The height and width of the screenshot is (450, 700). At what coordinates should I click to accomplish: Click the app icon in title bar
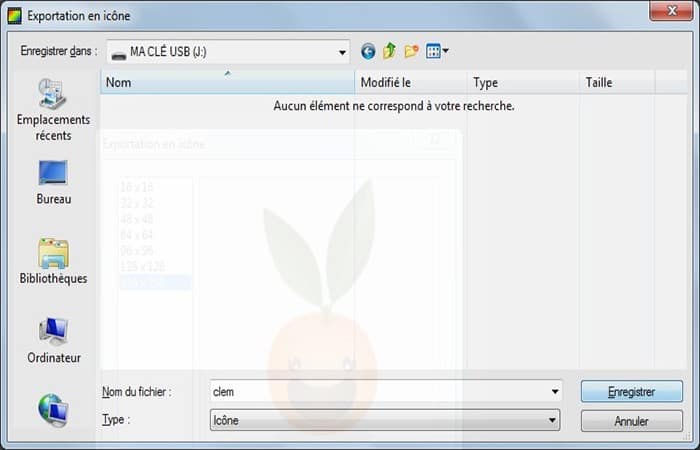(14, 16)
